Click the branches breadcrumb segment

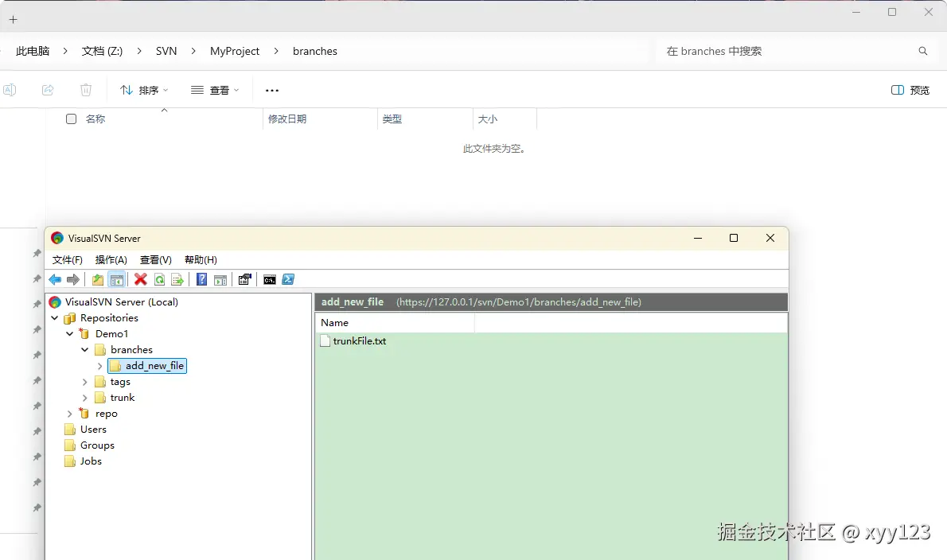click(x=314, y=51)
